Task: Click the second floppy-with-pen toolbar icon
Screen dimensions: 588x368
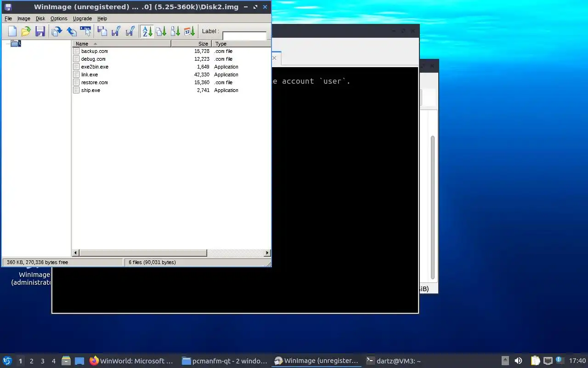Action: 130,31
